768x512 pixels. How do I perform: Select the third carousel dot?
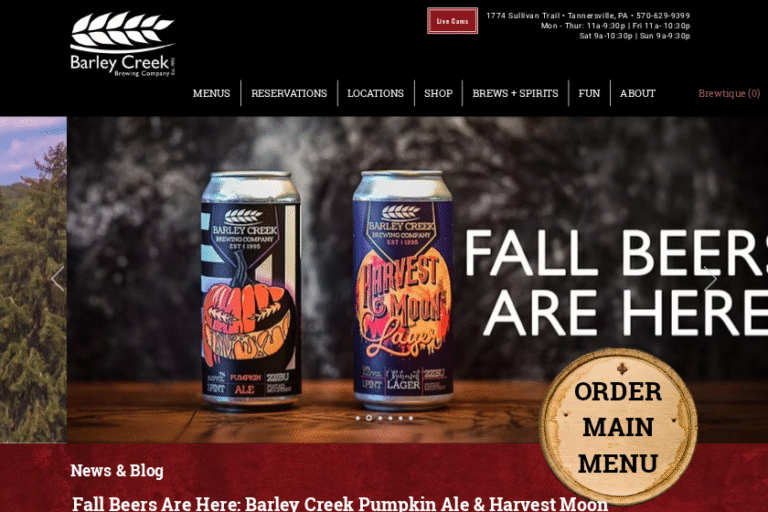coord(380,418)
